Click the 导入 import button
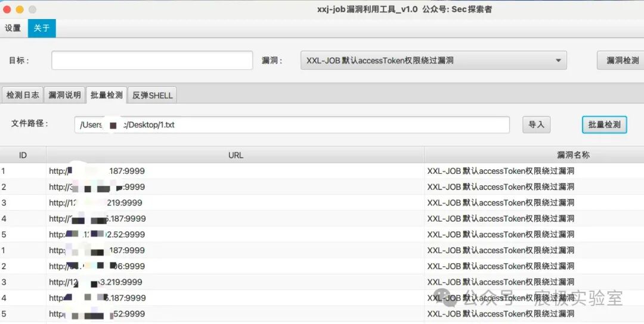 coord(536,124)
